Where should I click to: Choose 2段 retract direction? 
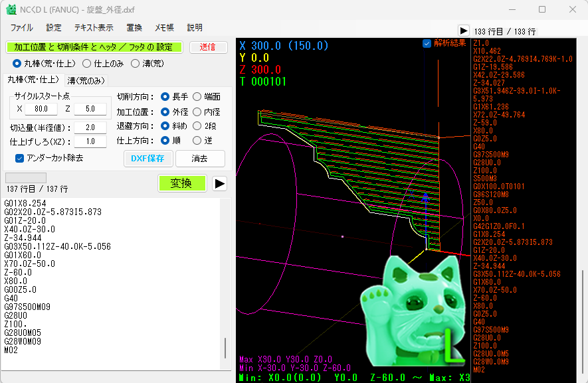point(197,125)
